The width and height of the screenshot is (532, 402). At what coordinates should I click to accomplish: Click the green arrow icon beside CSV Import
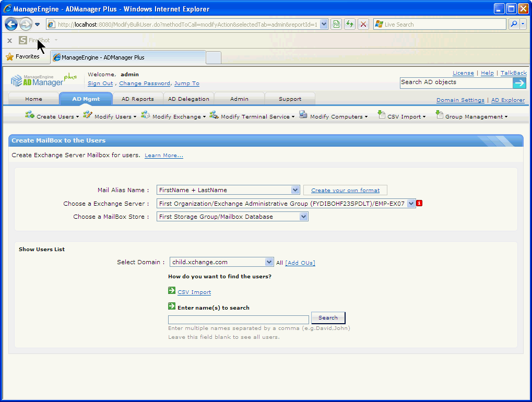pyautogui.click(x=172, y=290)
